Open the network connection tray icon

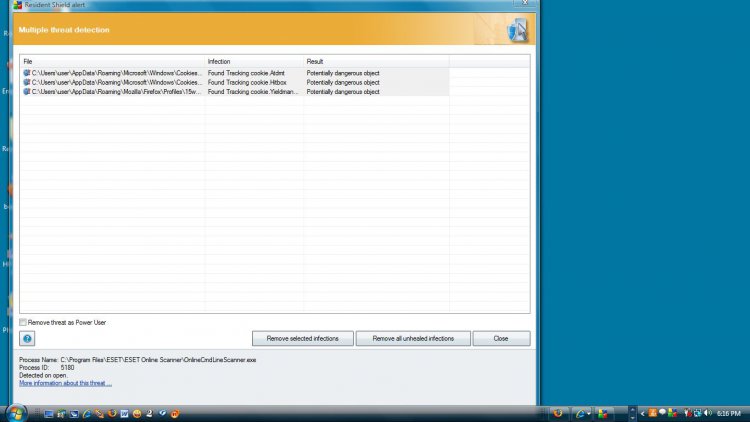(698, 413)
